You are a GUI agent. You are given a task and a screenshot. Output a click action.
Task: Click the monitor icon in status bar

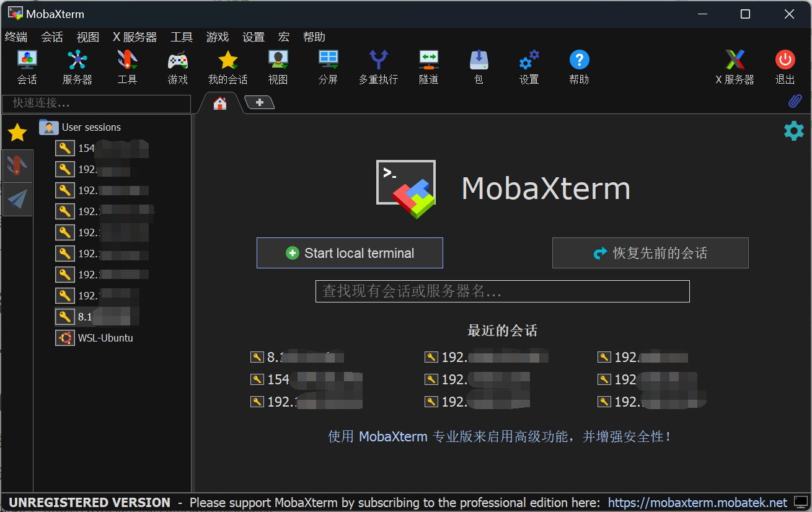coord(801,502)
